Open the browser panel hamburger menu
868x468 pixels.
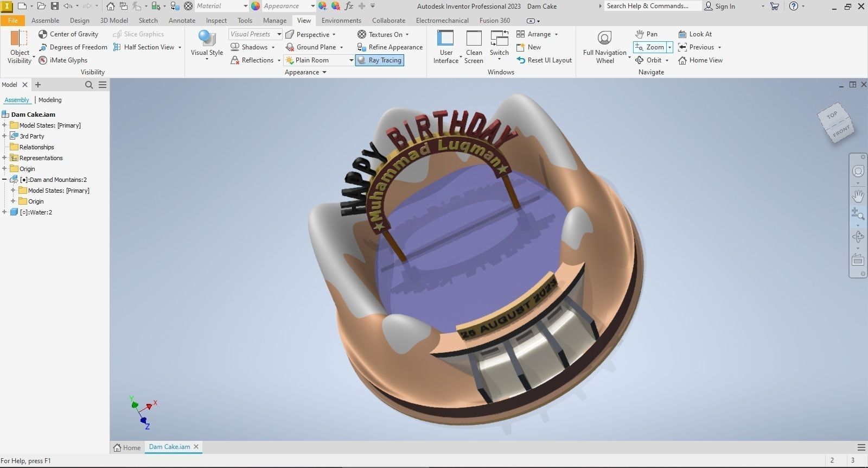click(103, 85)
